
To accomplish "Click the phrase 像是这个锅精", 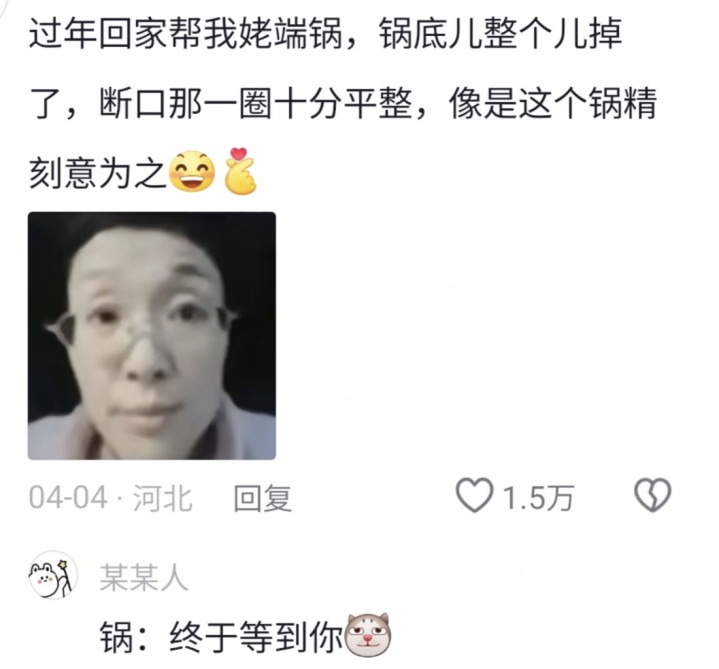I will pyautogui.click(x=553, y=103).
